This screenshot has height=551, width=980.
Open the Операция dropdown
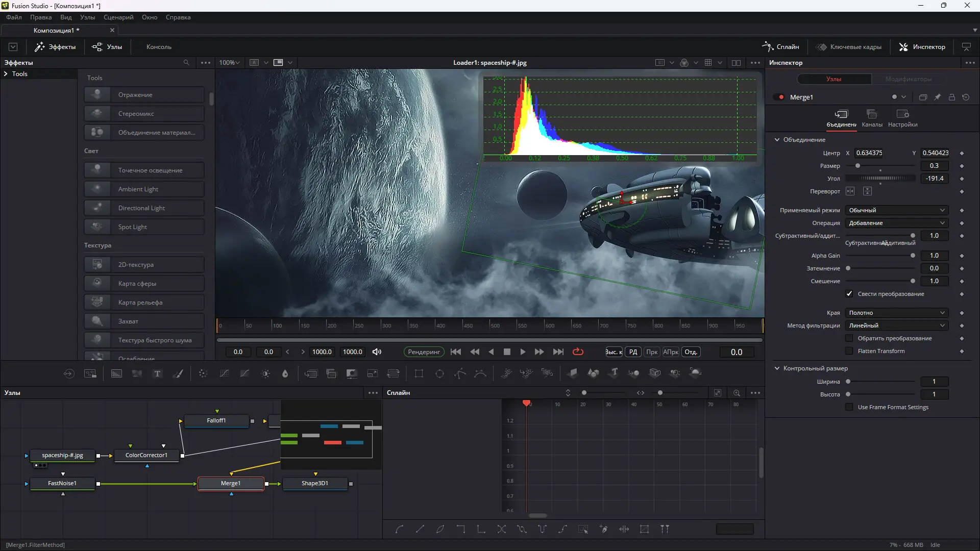pyautogui.click(x=896, y=223)
